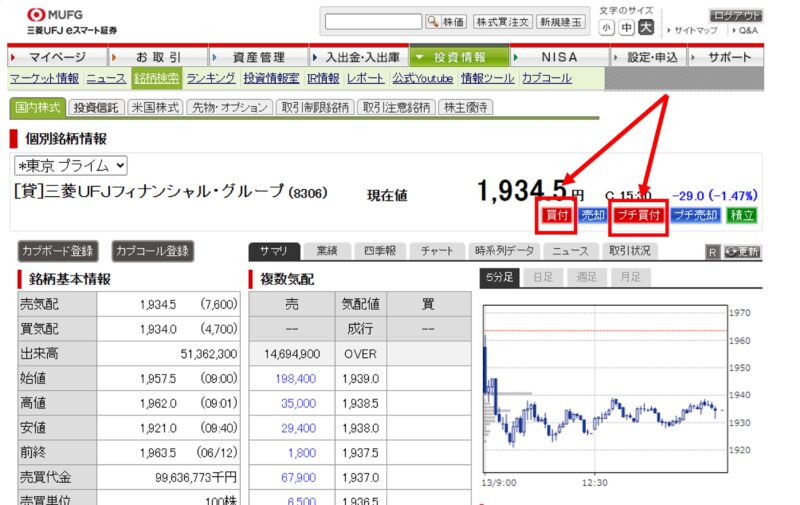Screen dimensions: 800x505
Task: Go to 銘柄検索 submenu link
Action: pos(156,78)
